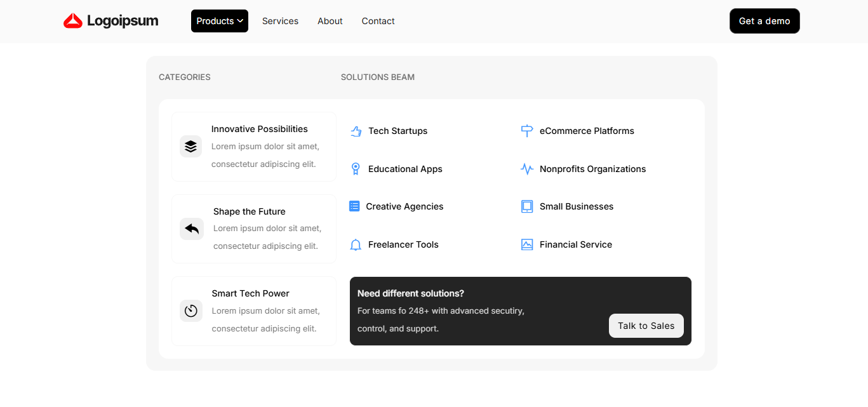
Task: Click the thumbs-up icon next to Tech Startups
Action: pyautogui.click(x=356, y=131)
